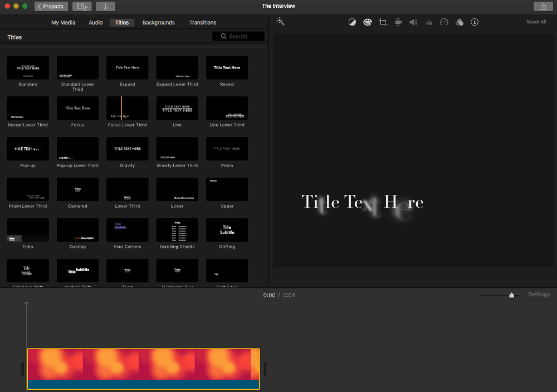Viewport: 557px width, 392px height.
Task: Switch to the Transitions tab
Action: pos(203,22)
